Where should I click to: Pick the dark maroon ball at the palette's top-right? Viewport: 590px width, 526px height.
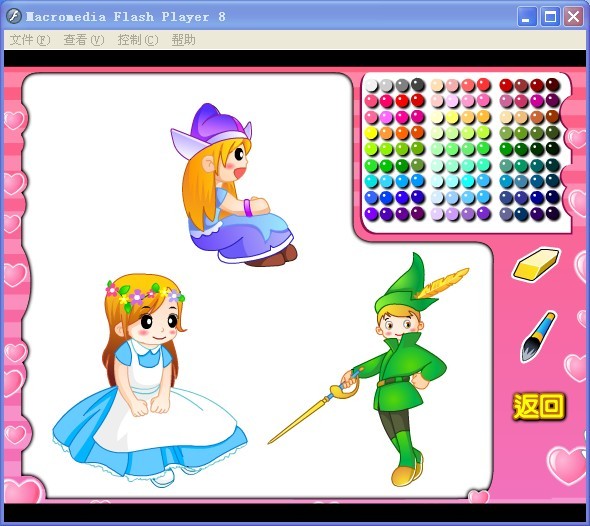[553, 84]
